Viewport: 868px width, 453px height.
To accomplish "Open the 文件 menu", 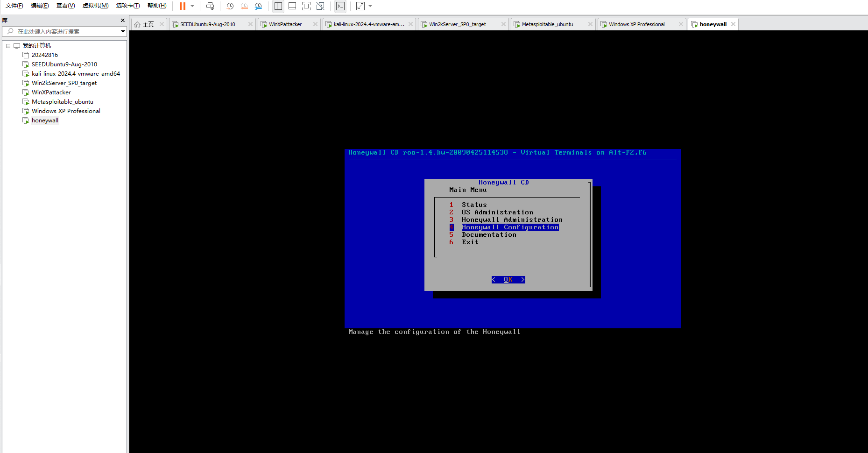I will click(14, 6).
